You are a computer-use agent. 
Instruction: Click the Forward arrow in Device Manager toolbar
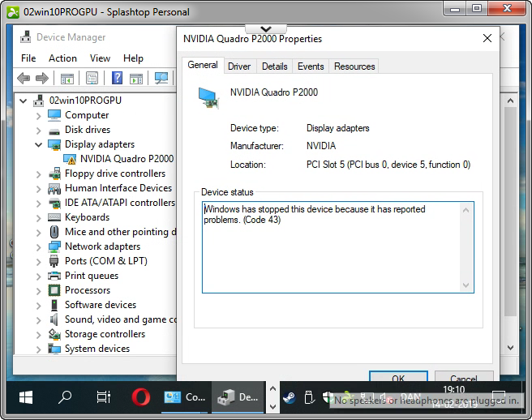(x=42, y=79)
